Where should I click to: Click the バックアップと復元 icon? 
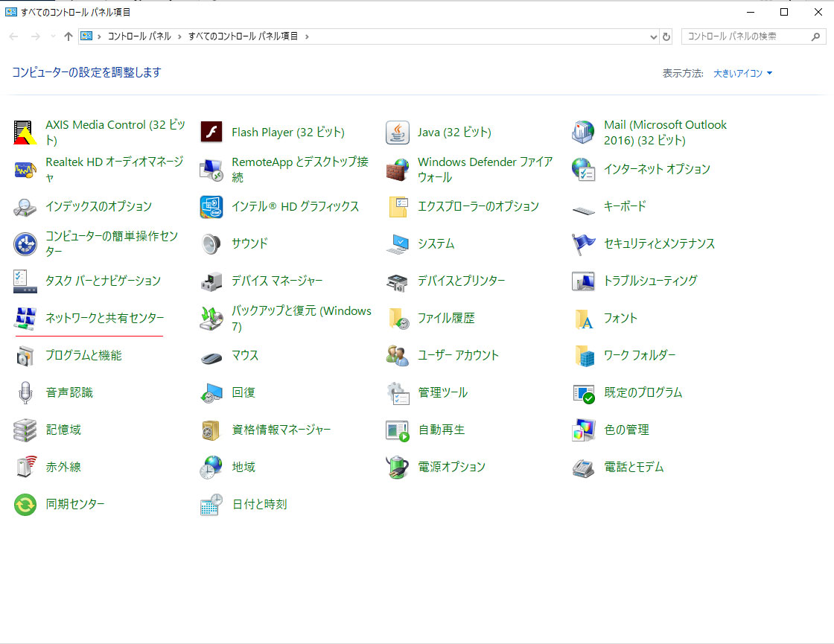pos(211,319)
